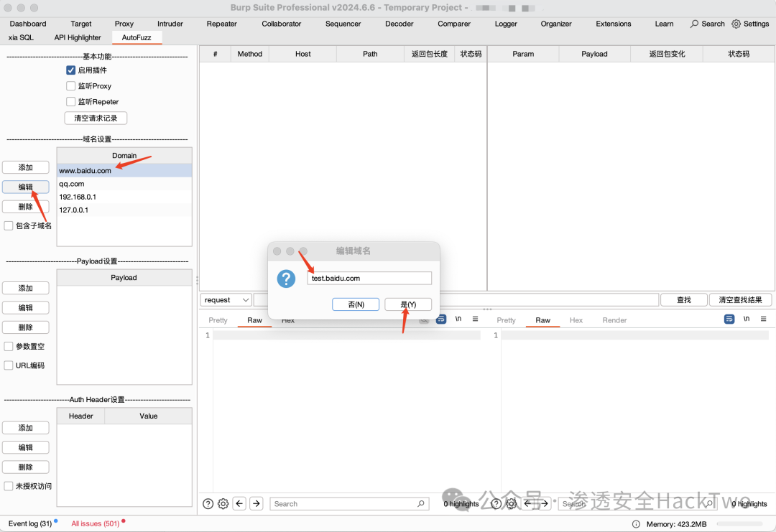Image resolution: width=776 pixels, height=532 pixels.
Task: Click 删除 in the domain settings section
Action: click(x=26, y=207)
